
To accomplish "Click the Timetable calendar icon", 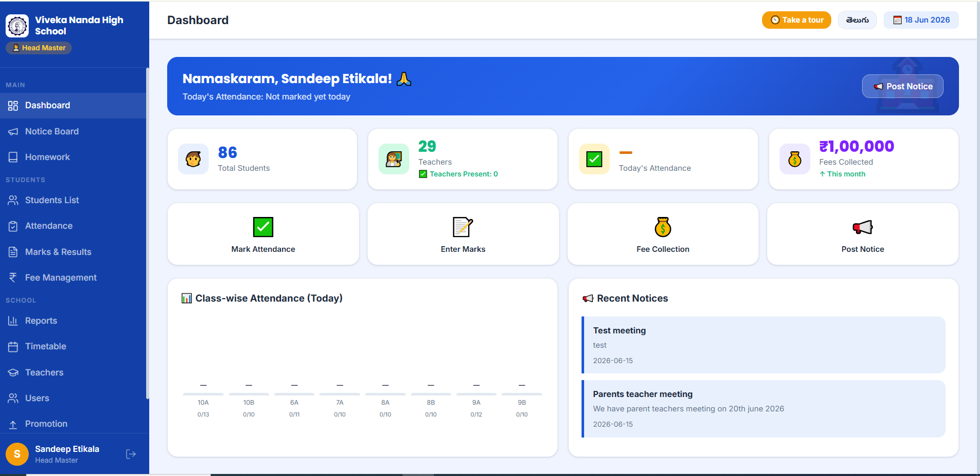I will pyautogui.click(x=13, y=347).
